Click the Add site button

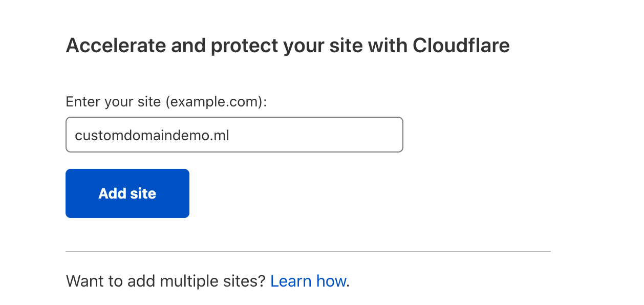tap(127, 193)
